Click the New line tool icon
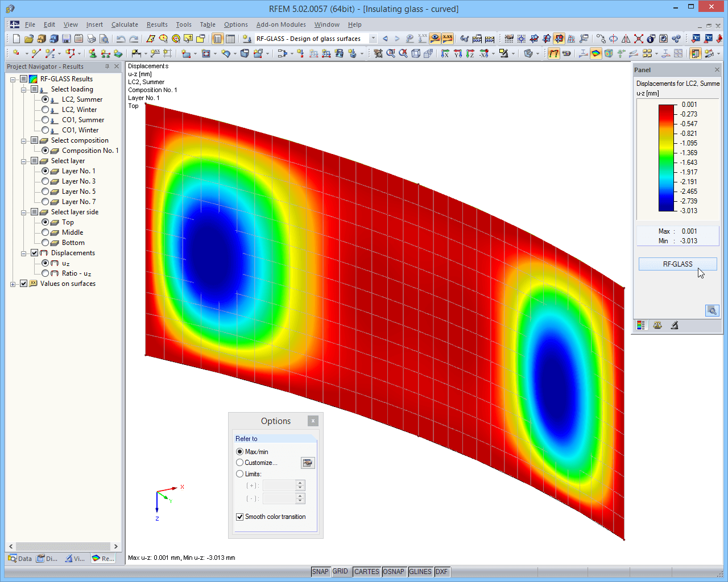 click(x=36, y=53)
